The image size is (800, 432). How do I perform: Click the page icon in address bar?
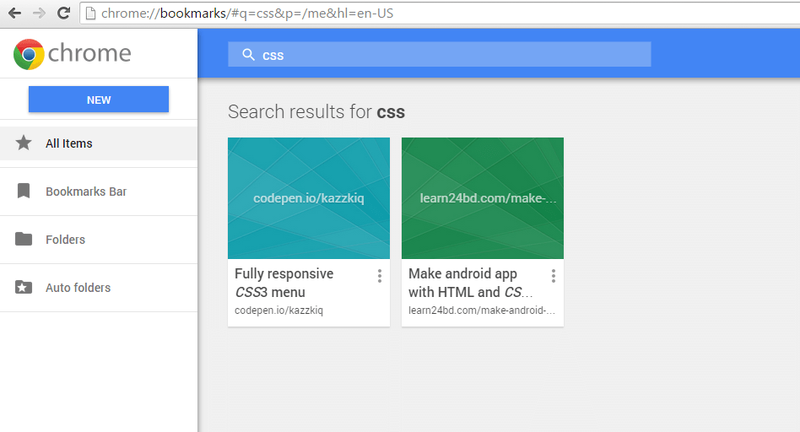click(x=91, y=13)
